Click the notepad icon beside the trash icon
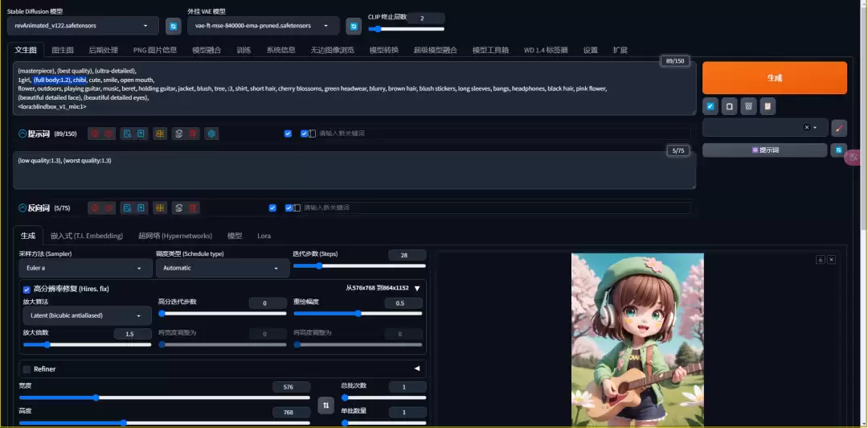The image size is (868, 428). click(x=768, y=106)
